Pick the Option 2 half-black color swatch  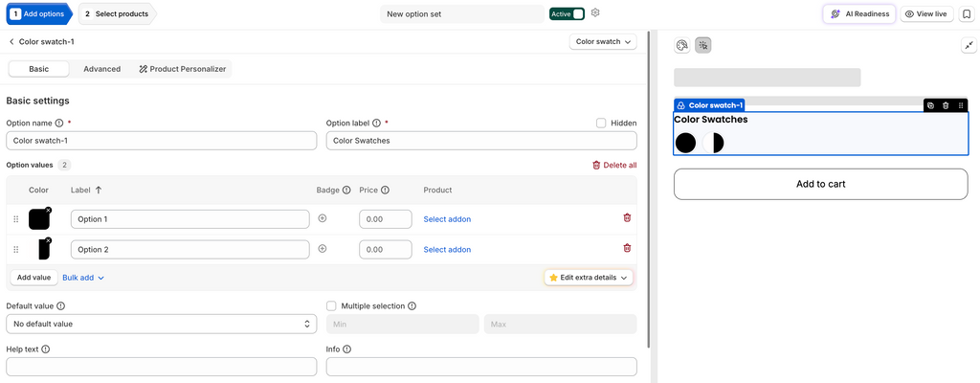click(x=38, y=249)
